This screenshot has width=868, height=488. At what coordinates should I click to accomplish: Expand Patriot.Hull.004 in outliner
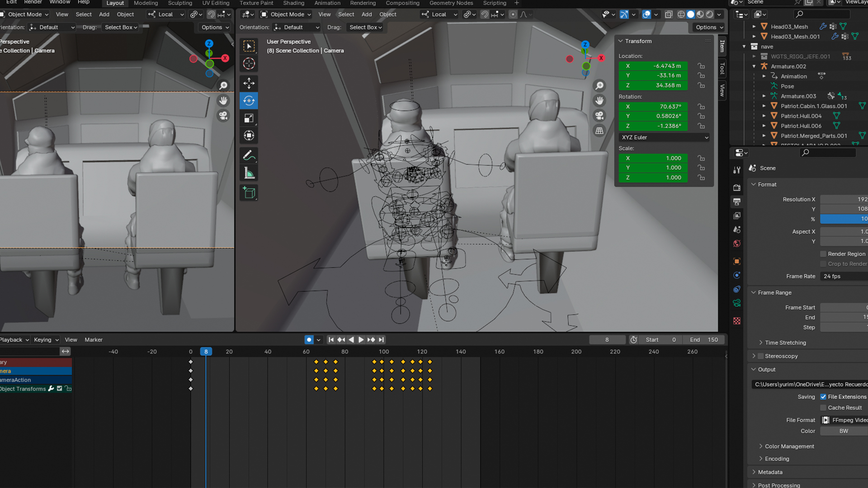click(764, 116)
